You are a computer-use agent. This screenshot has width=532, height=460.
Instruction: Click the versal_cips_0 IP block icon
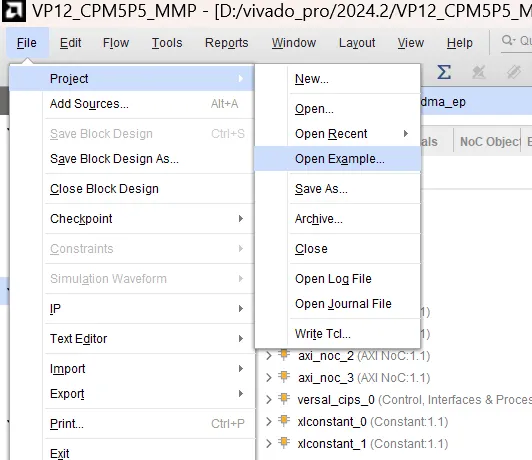pos(284,399)
